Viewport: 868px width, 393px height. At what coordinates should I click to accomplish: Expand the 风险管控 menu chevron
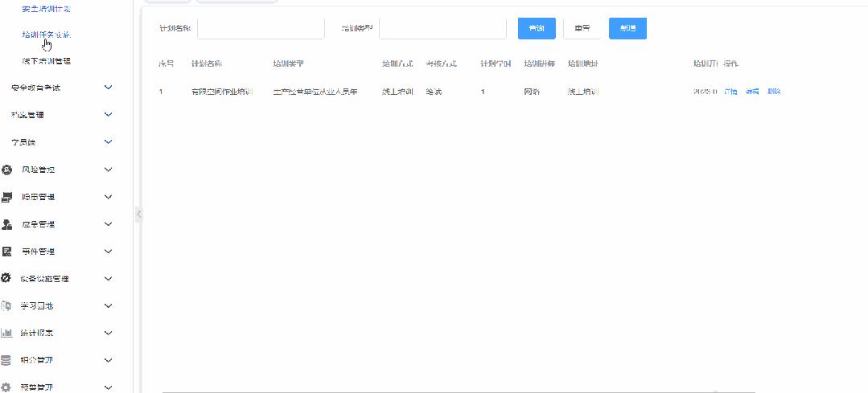109,170
